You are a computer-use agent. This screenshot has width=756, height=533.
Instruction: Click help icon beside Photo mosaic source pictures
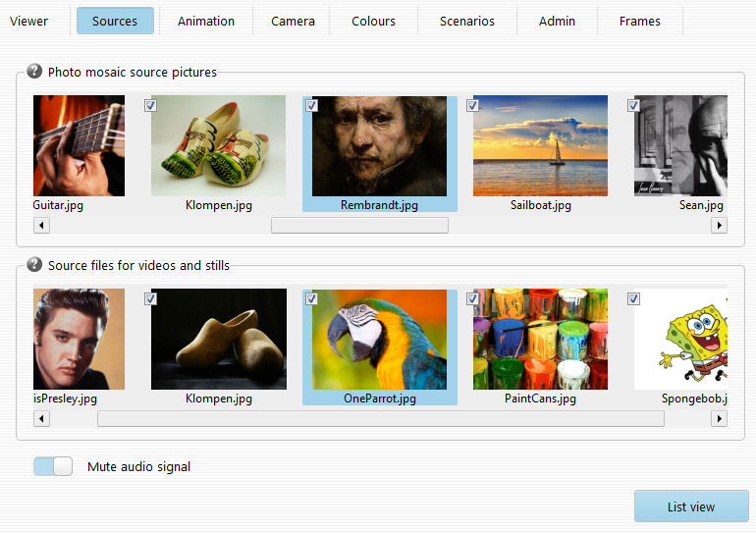(35, 72)
